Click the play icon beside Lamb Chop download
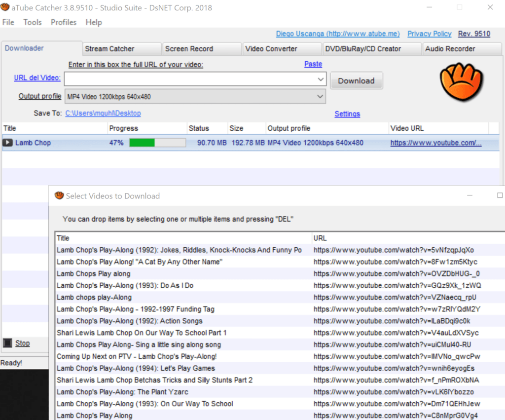This screenshot has height=420, width=505. coord(8,143)
